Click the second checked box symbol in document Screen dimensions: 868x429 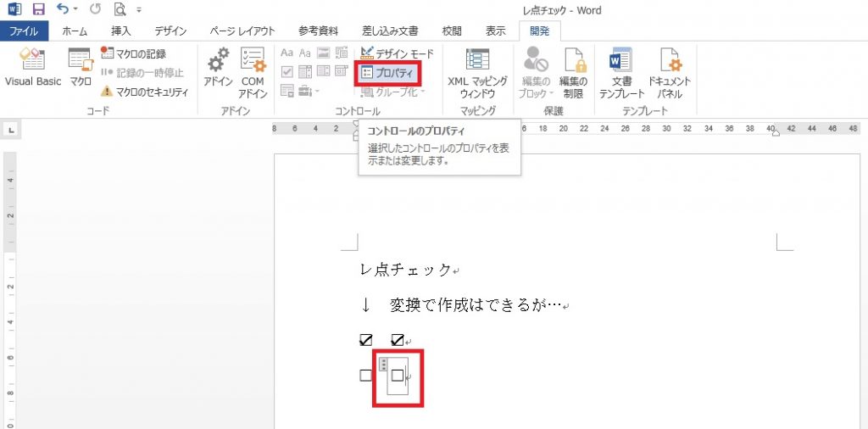397,340
